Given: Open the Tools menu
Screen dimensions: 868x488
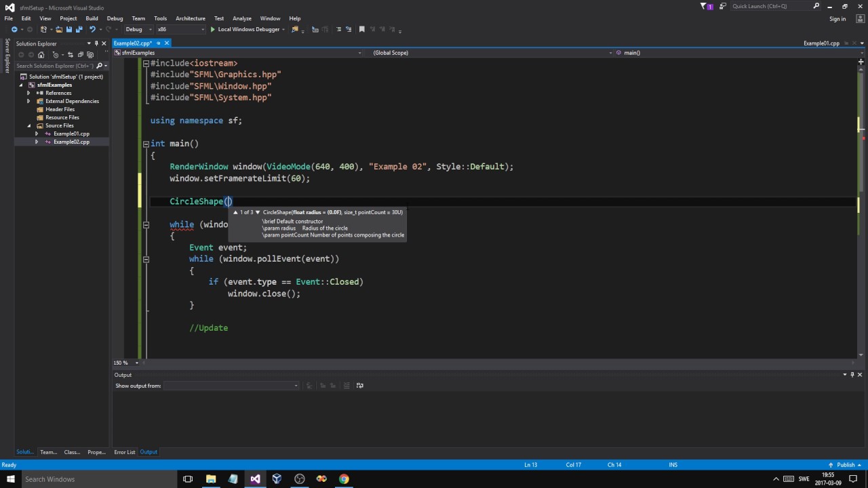Looking at the screenshot, I should pos(160,18).
